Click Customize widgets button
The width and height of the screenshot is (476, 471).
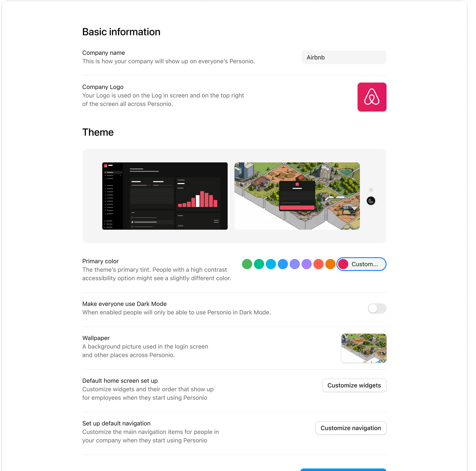point(354,385)
